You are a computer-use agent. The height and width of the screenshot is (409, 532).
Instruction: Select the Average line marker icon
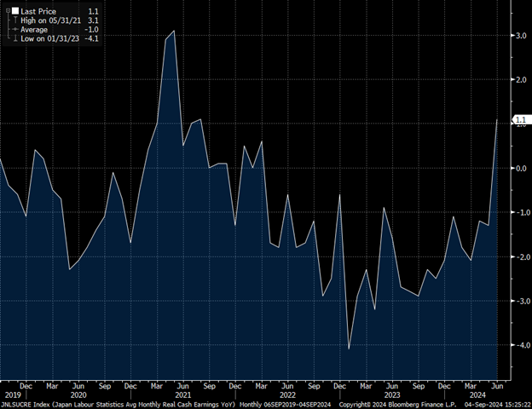(15, 28)
